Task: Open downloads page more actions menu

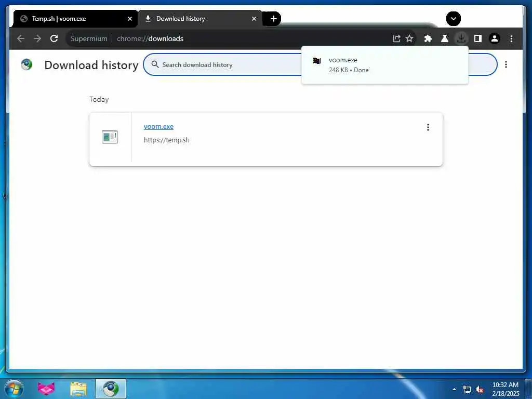Action: 506,64
